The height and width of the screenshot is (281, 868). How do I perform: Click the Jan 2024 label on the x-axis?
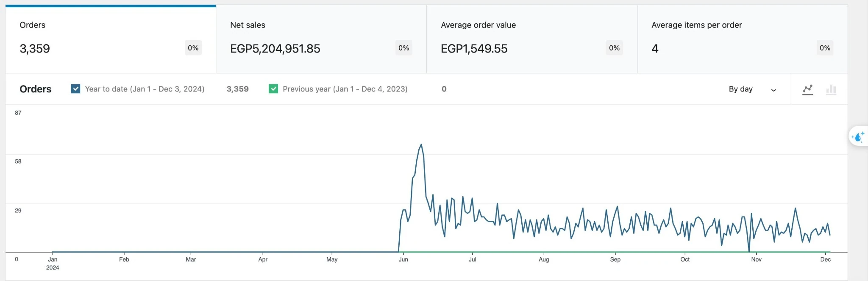coord(53,263)
